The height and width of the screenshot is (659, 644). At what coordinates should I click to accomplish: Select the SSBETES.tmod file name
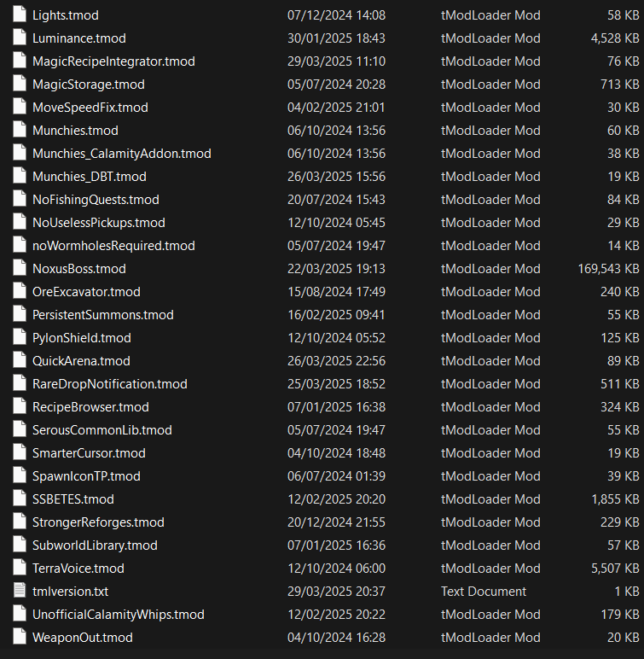[x=73, y=499]
